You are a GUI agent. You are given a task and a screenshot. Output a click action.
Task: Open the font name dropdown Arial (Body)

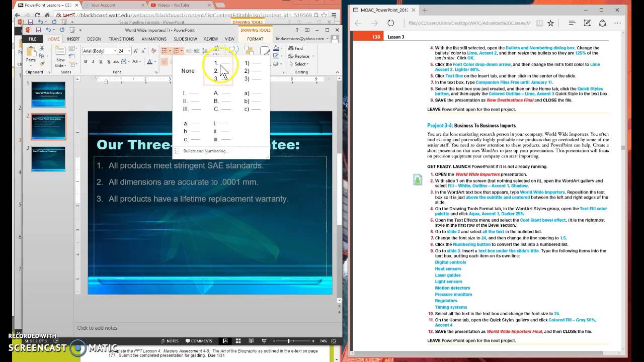(115, 51)
